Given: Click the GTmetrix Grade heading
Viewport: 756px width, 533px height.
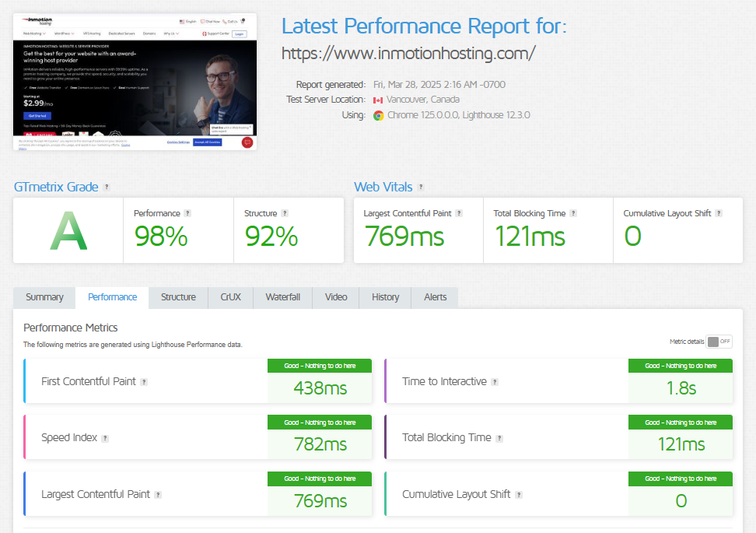Looking at the screenshot, I should pyautogui.click(x=56, y=188).
